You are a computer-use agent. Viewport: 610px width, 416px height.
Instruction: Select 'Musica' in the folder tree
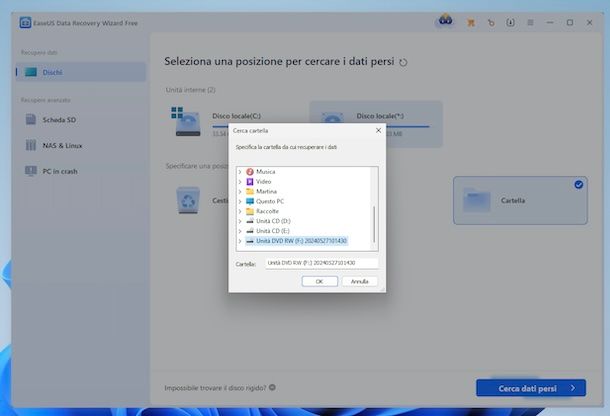266,172
